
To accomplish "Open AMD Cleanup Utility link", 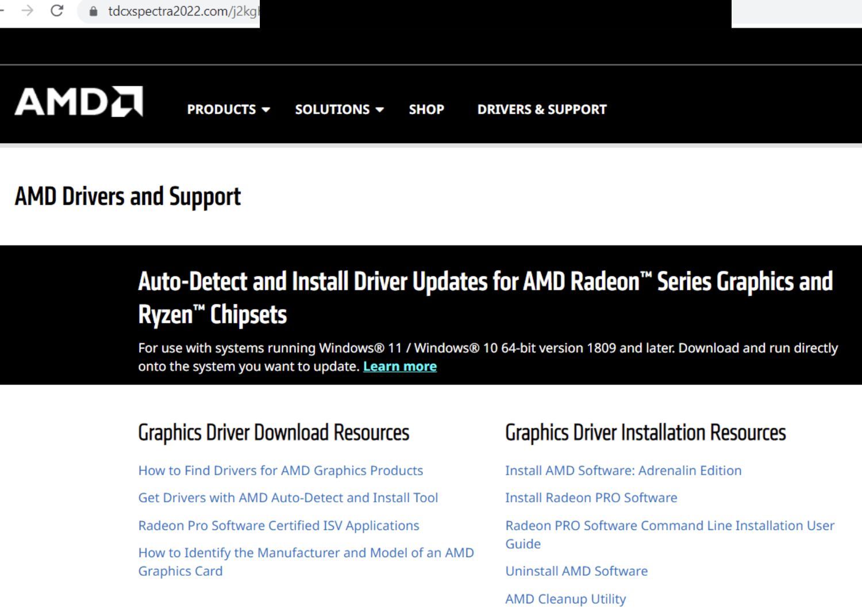I will [x=565, y=599].
